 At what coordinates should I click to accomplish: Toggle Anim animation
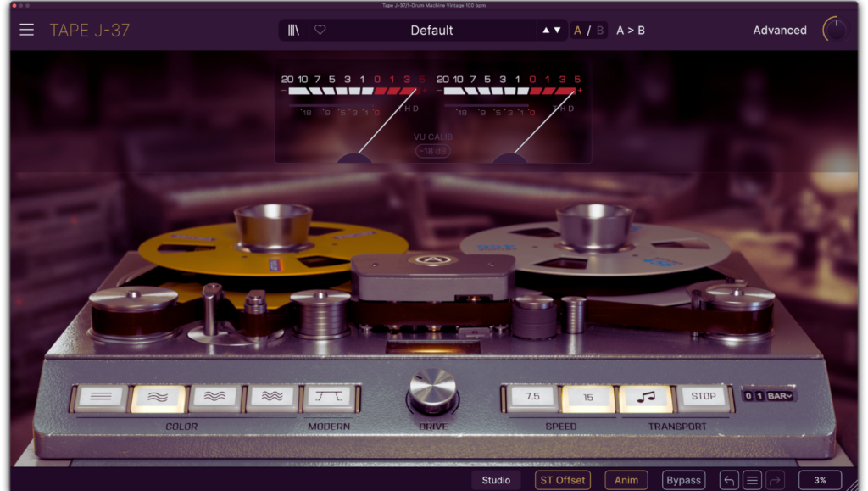[626, 480]
